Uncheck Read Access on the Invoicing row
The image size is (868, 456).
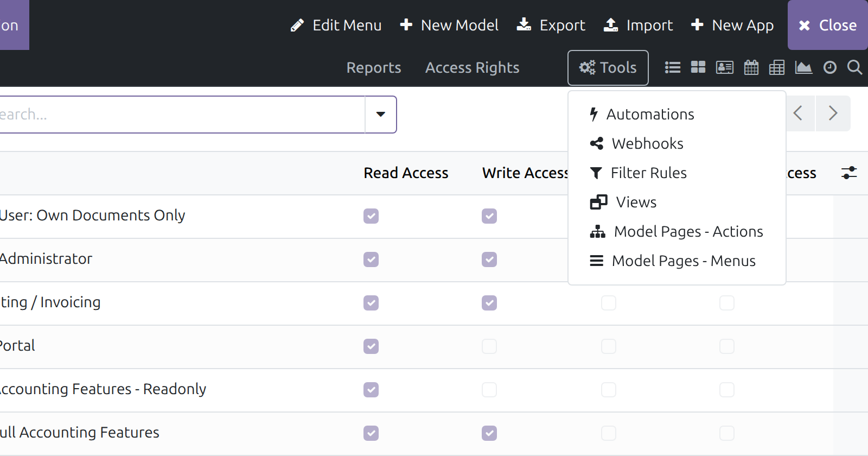(x=371, y=303)
